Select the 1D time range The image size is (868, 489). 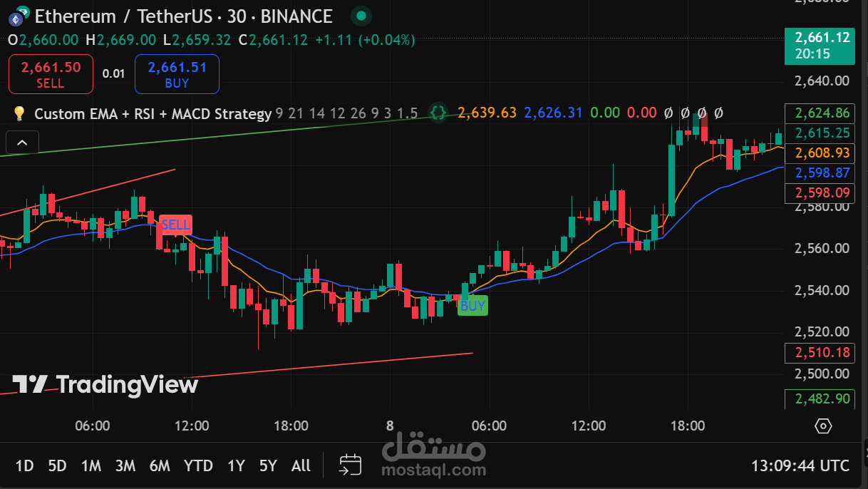click(x=24, y=465)
